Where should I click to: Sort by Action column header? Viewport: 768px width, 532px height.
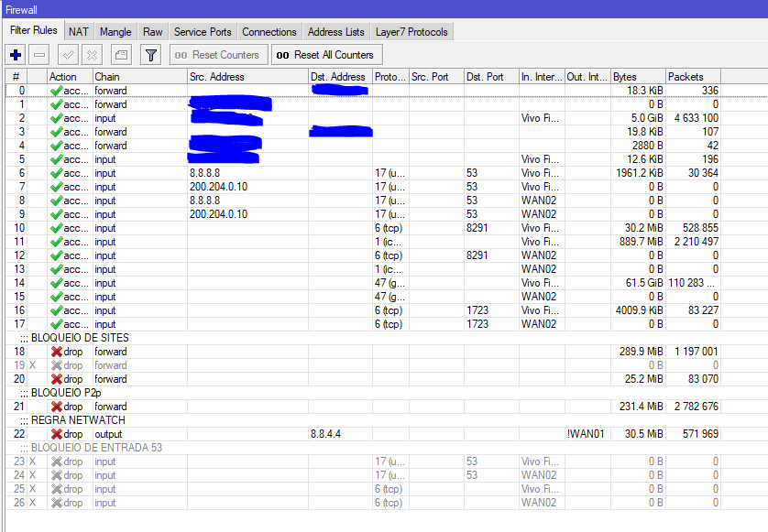click(x=70, y=77)
